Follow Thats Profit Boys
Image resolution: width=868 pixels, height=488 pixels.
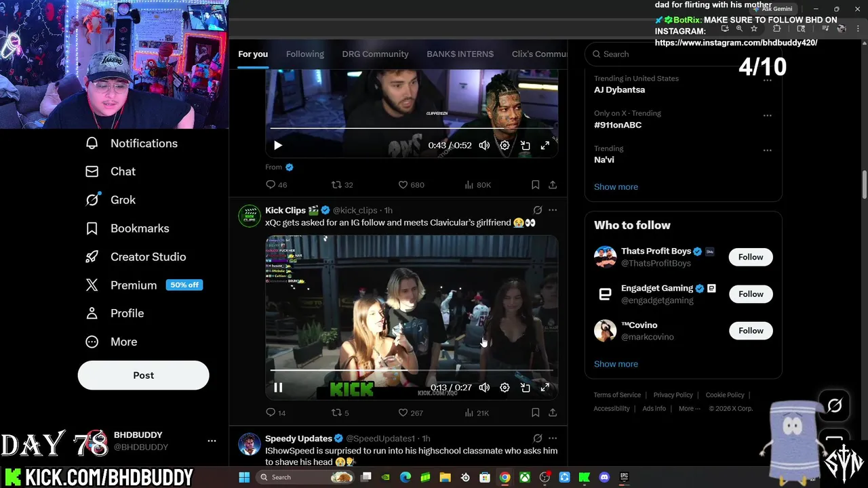pos(751,257)
